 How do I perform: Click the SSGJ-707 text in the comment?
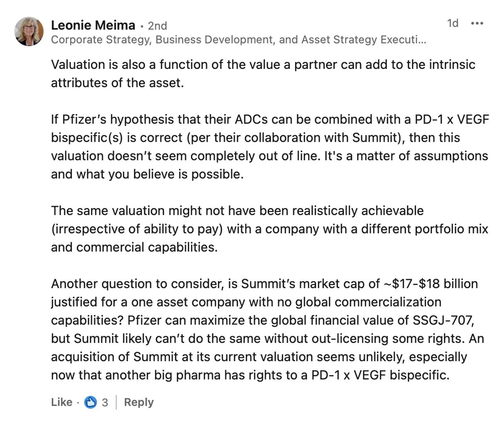point(443,320)
